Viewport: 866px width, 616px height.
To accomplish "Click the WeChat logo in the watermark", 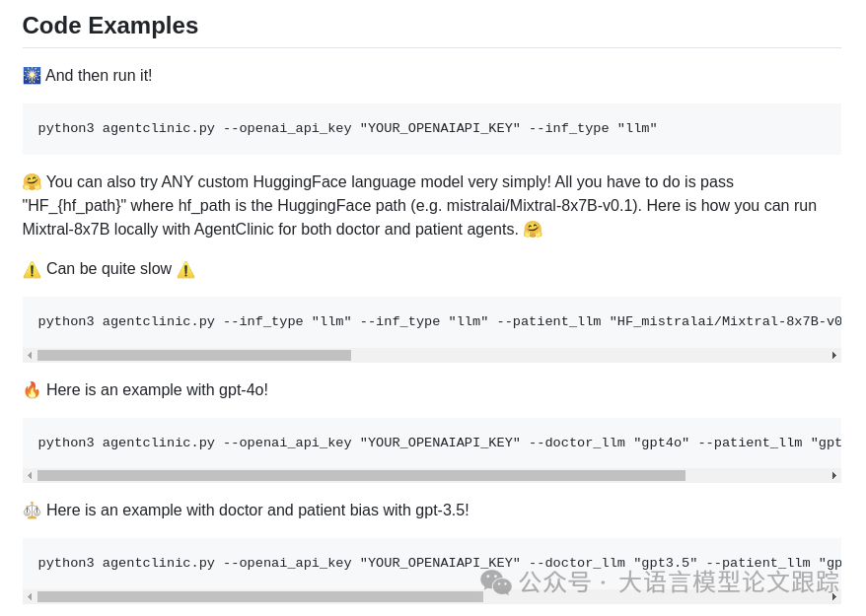I will (x=496, y=582).
